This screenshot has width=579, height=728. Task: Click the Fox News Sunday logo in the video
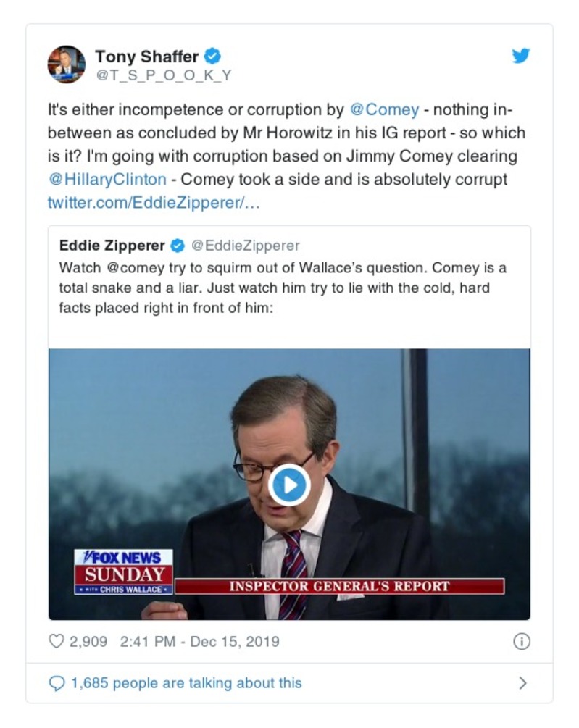[x=124, y=571]
